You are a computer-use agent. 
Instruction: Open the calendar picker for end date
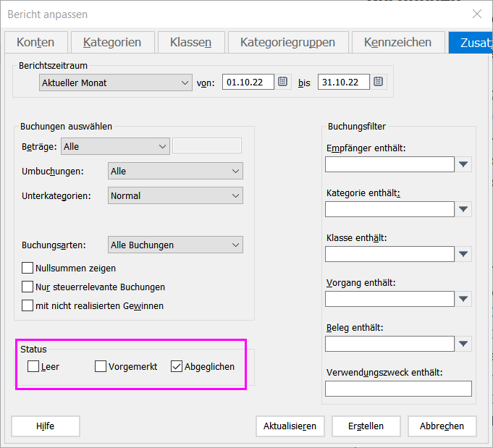pyautogui.click(x=379, y=82)
